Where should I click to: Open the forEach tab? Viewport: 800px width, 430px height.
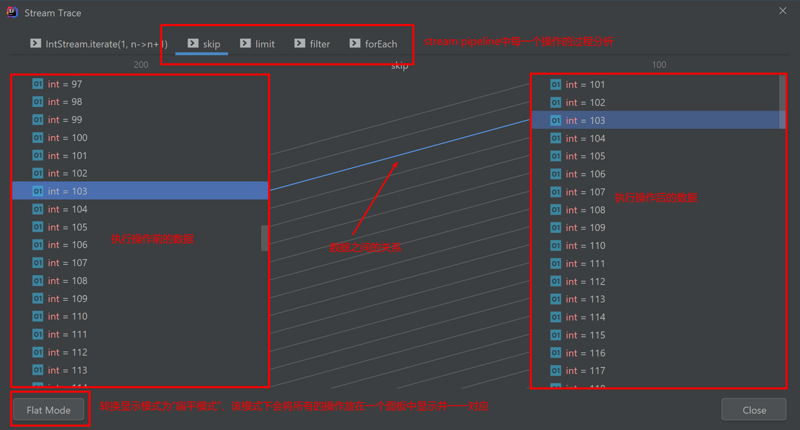point(373,44)
